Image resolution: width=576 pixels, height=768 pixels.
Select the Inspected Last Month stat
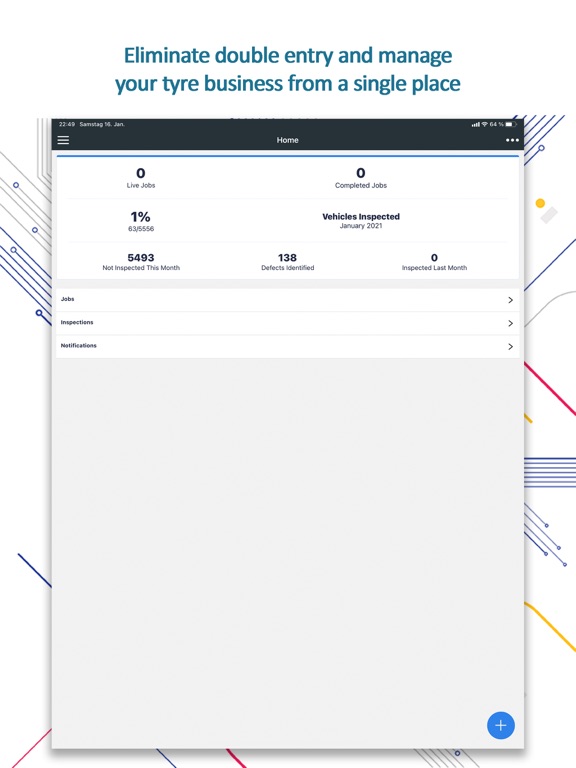(x=434, y=262)
